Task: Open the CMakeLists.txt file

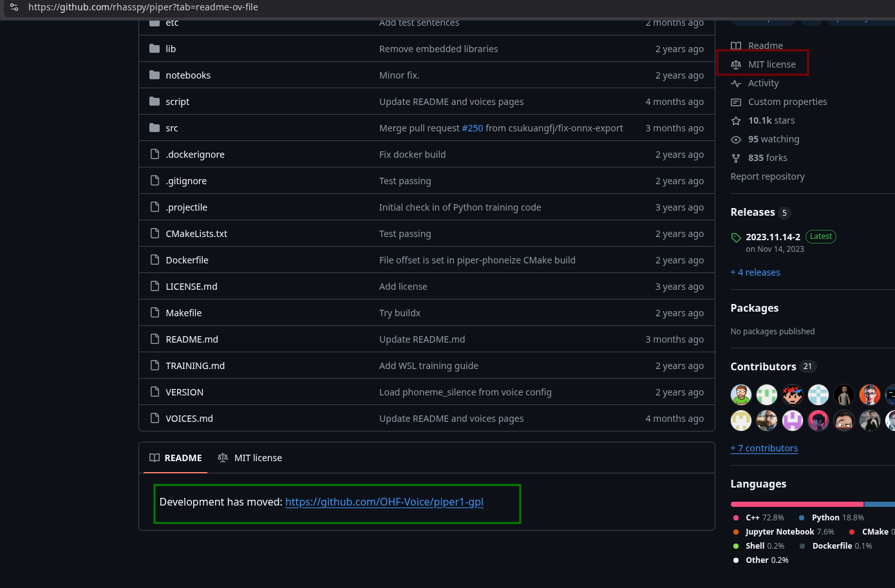Action: pyautogui.click(x=196, y=234)
